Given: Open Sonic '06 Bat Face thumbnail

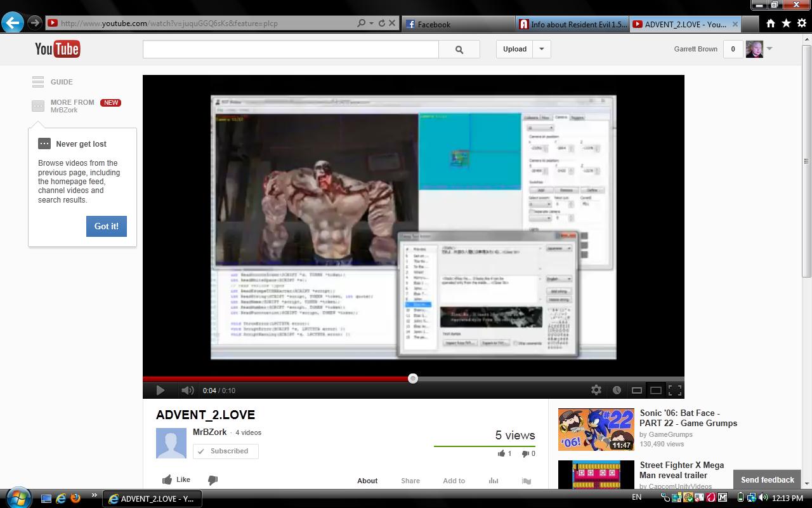Looking at the screenshot, I should point(596,429).
